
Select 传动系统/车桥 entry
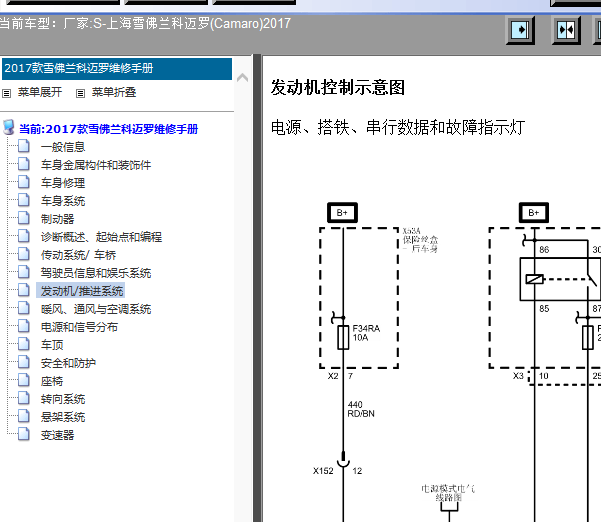pos(78,255)
